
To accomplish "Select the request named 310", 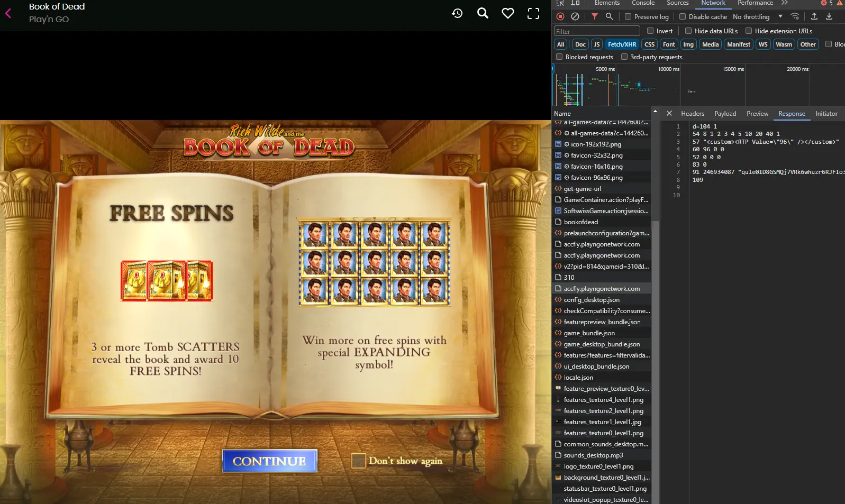I will point(602,278).
